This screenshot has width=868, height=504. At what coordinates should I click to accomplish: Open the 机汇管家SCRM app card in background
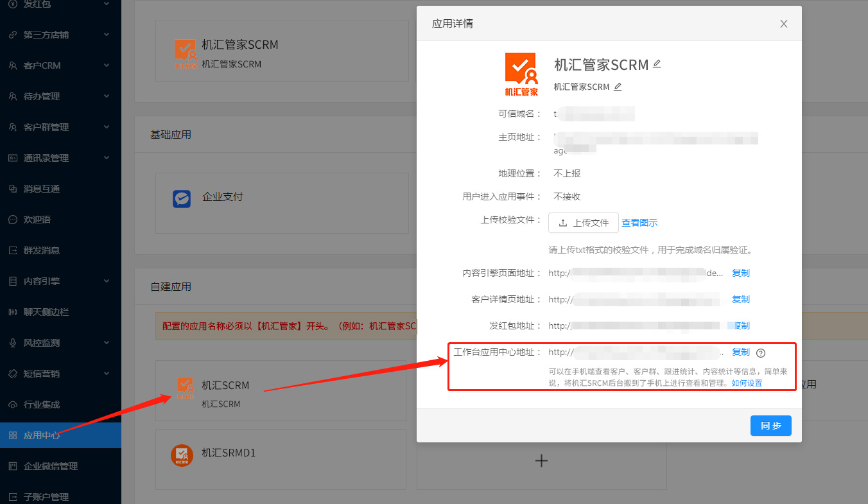282,51
